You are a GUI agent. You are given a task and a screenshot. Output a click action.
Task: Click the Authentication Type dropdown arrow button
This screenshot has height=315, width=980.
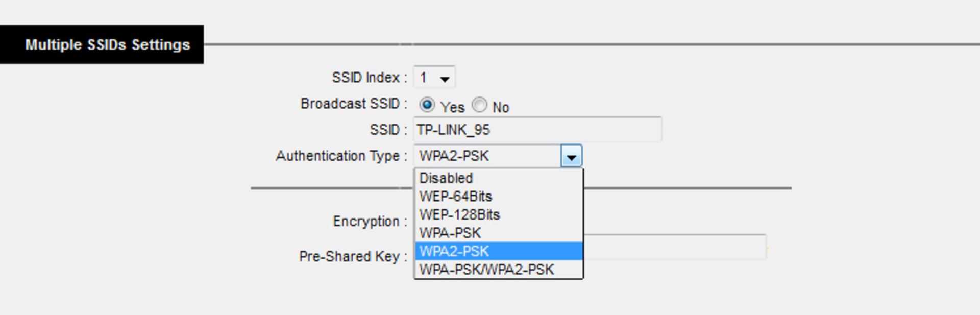point(571,156)
